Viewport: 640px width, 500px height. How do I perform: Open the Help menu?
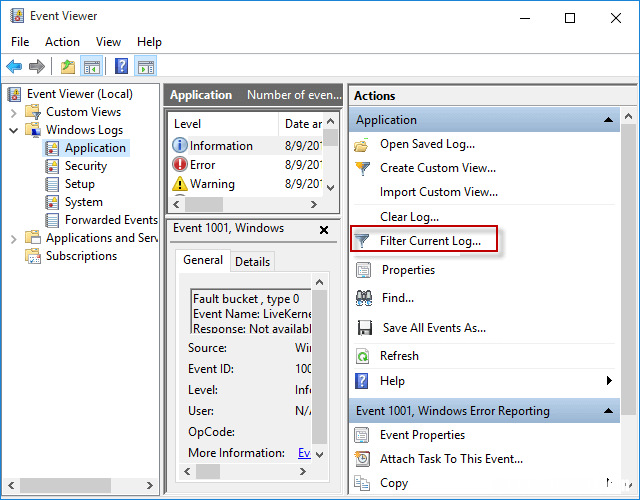pos(149,42)
